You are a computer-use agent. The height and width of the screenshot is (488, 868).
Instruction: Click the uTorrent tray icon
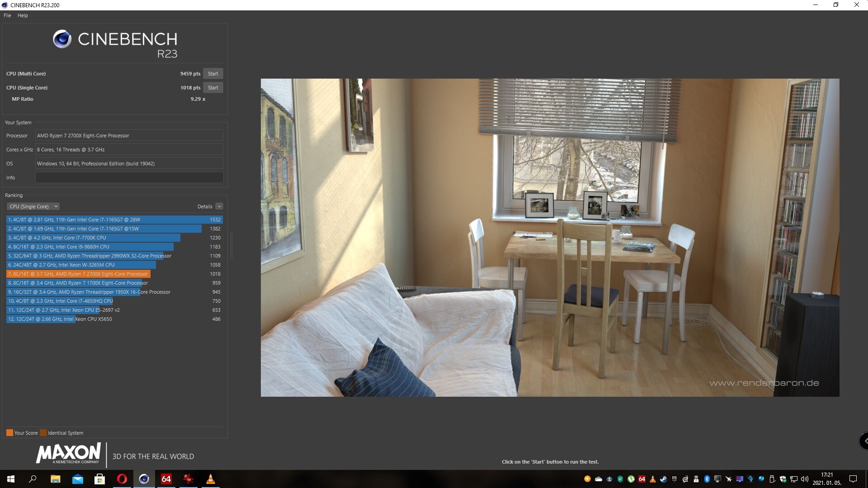631,479
